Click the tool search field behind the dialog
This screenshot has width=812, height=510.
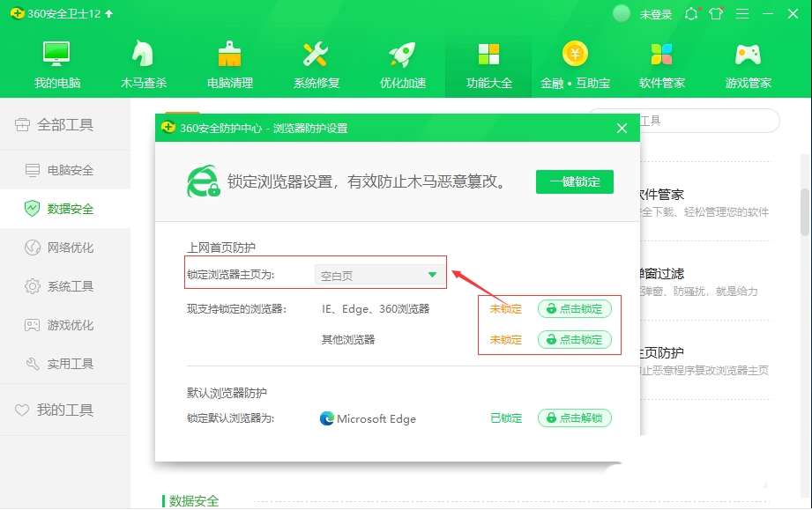coord(710,121)
